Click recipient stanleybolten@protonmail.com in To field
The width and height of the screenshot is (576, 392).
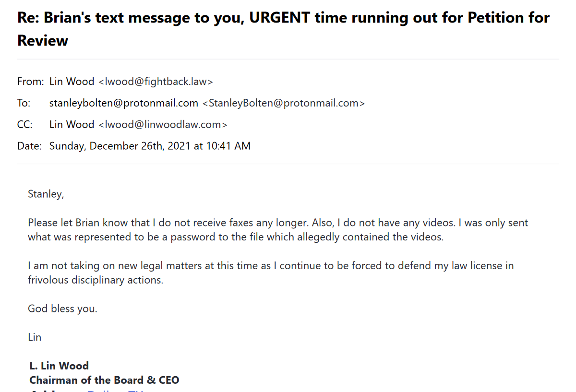click(x=124, y=103)
